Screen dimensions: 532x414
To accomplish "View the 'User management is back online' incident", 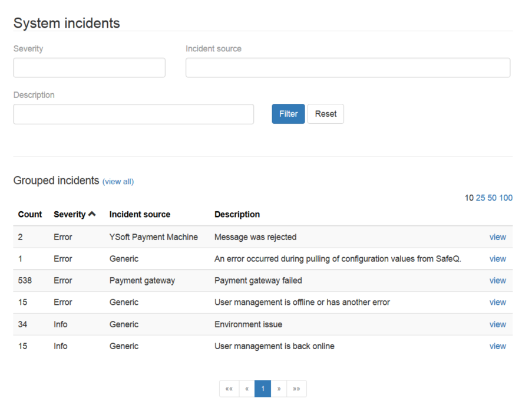I will 497,346.
